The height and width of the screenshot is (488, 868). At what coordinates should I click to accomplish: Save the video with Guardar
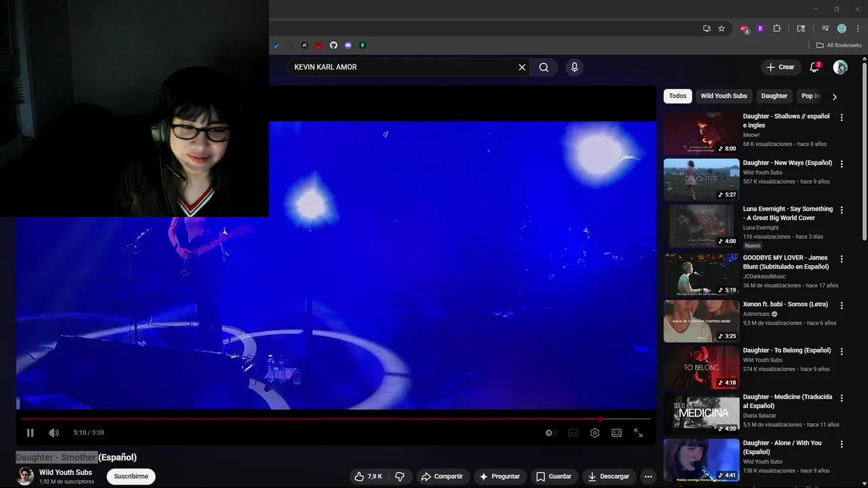tap(553, 476)
